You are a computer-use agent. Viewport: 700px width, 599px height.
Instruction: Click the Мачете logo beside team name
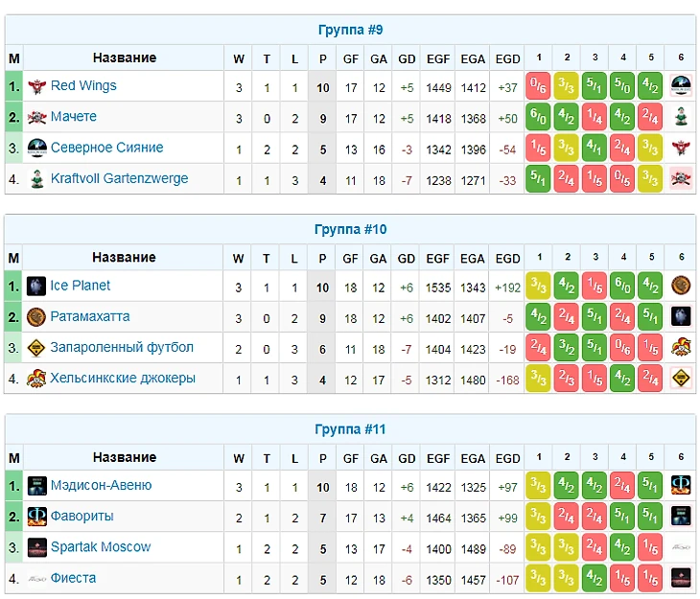point(37,117)
